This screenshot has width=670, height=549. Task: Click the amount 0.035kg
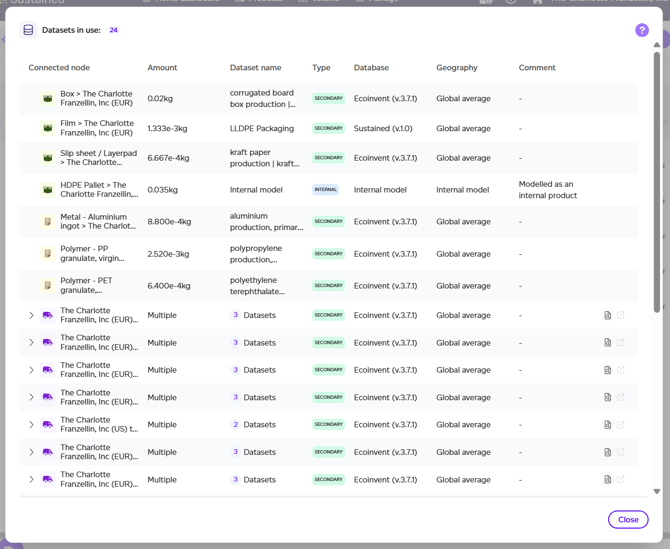click(162, 190)
